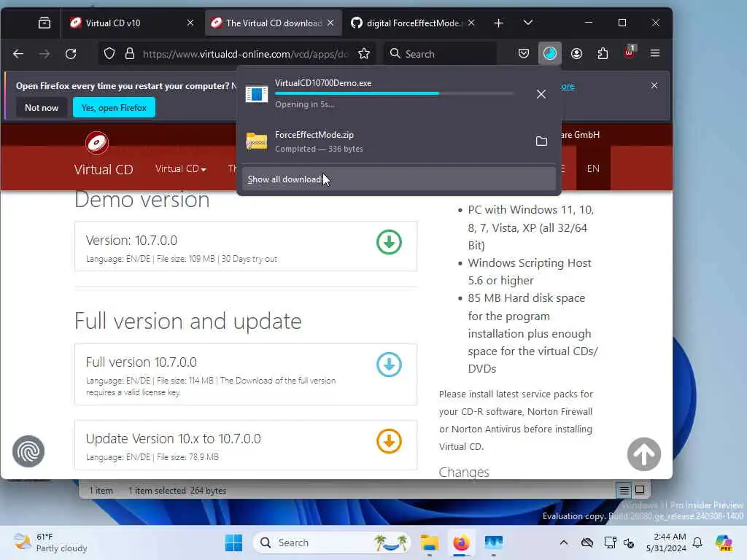Viewport: 747px width, 560px height.
Task: Open the Copilot preview icon in taskbar
Action: (x=724, y=542)
